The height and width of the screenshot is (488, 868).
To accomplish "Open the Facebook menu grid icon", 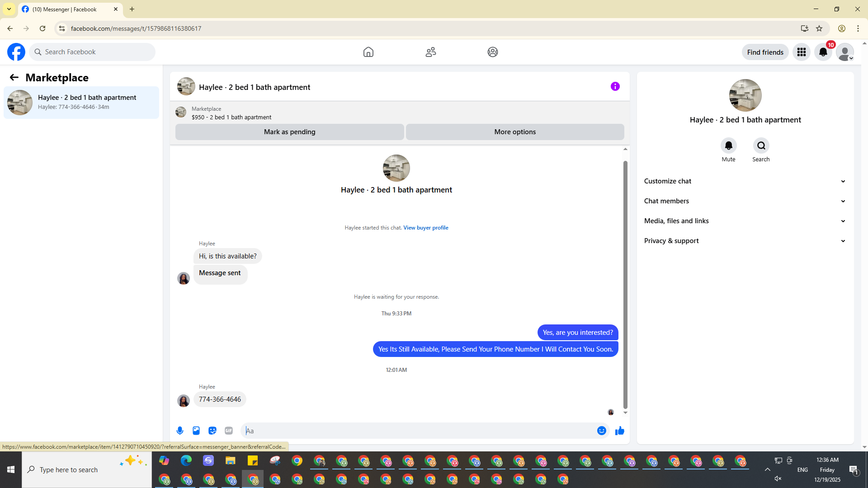I will click(801, 52).
